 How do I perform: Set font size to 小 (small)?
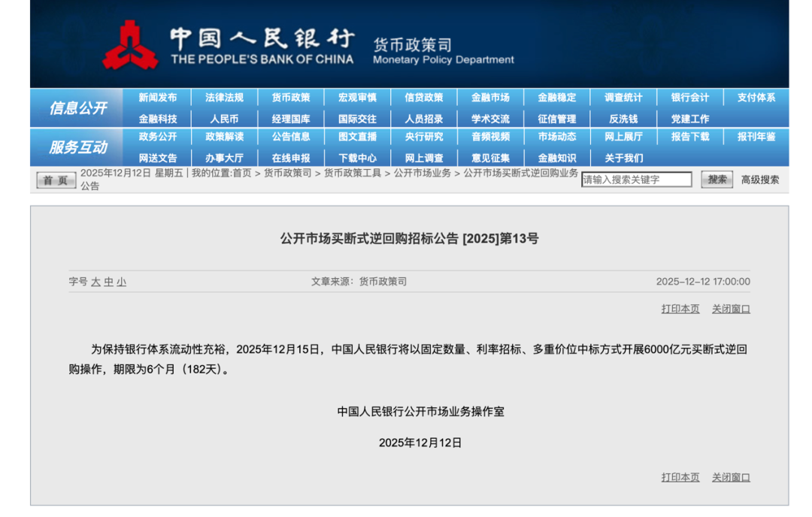(121, 282)
